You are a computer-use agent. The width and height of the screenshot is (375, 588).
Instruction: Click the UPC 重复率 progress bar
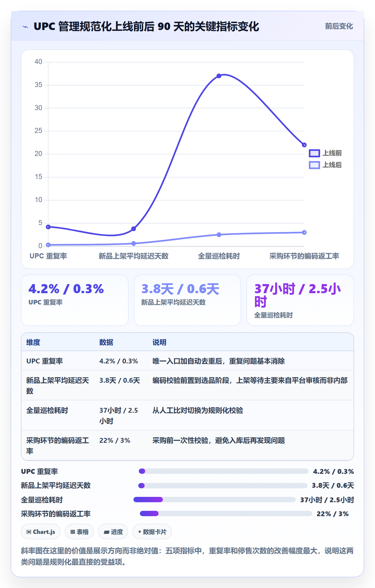224,471
